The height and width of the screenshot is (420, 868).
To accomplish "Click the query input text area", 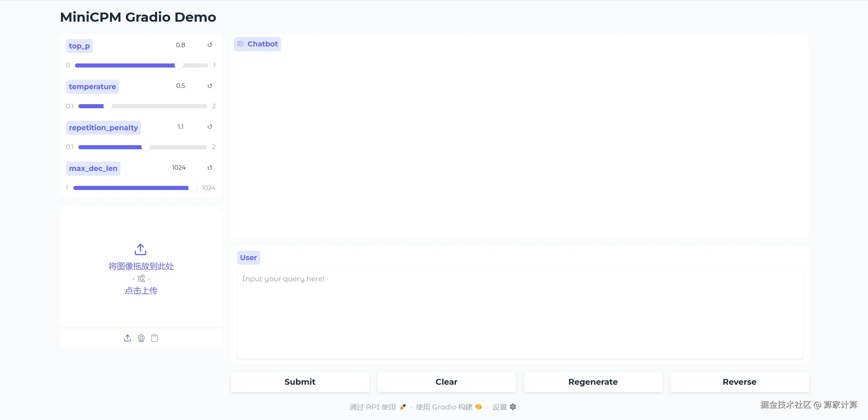I will pos(520,314).
